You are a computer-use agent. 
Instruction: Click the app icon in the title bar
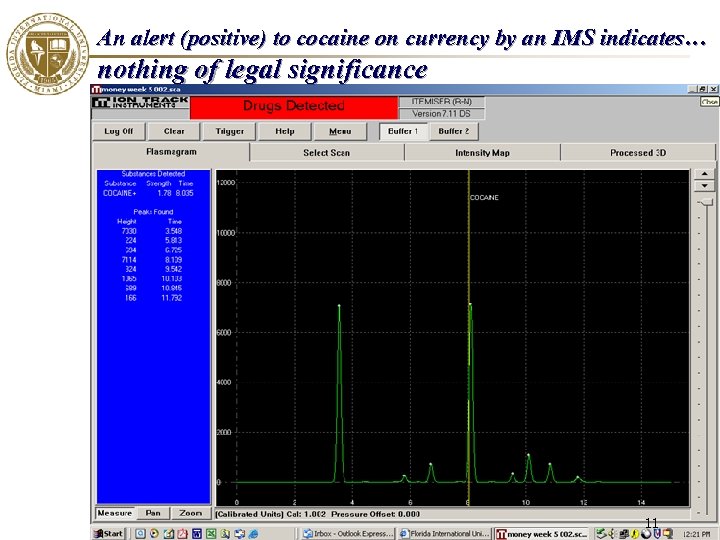click(97, 90)
